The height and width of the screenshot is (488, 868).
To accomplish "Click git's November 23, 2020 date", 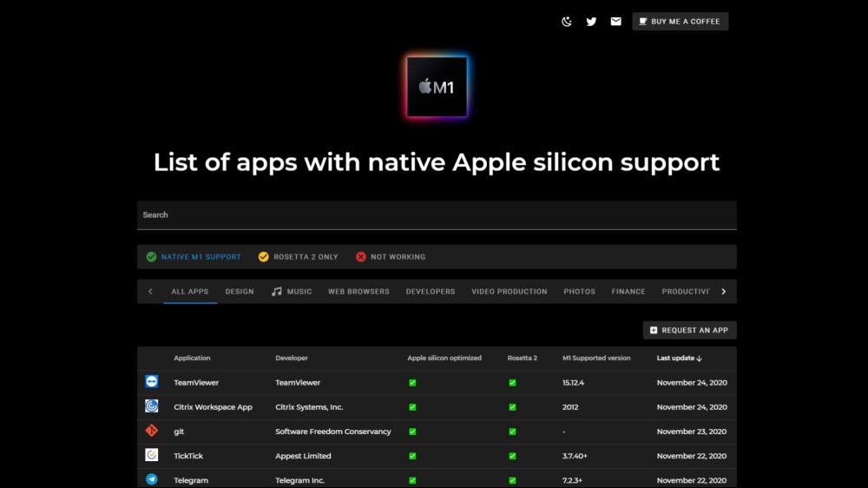I will tap(692, 432).
